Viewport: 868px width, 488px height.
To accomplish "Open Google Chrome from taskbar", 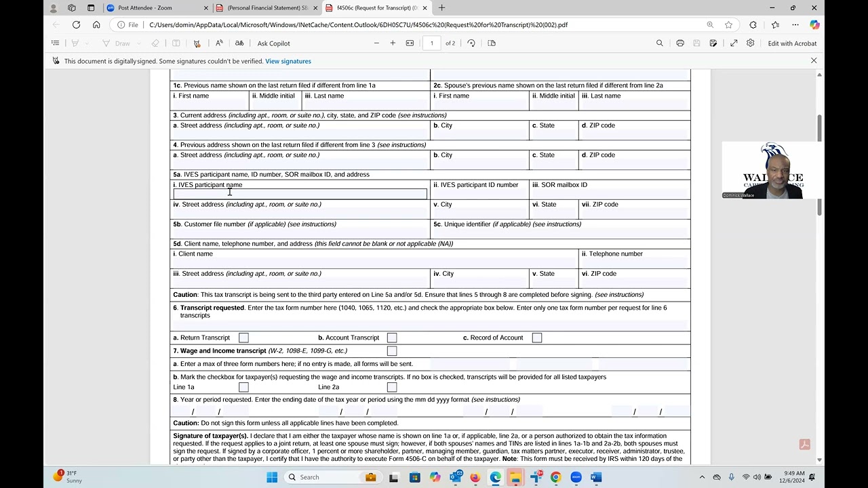I will (556, 477).
